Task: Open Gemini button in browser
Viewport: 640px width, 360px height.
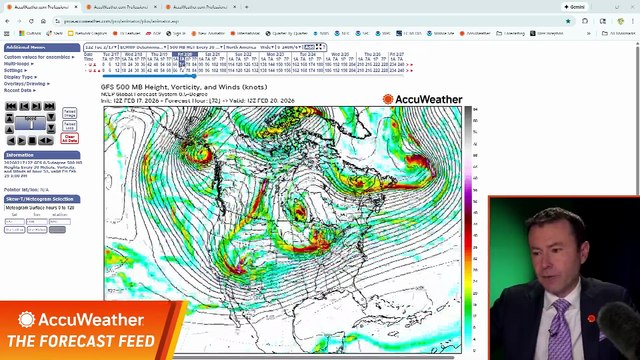Action: 575,7
